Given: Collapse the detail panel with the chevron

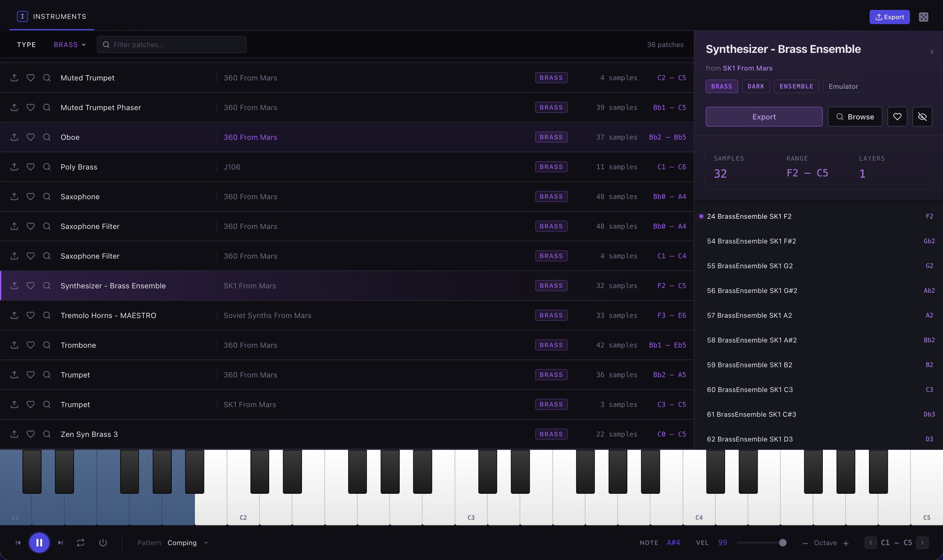Looking at the screenshot, I should (x=932, y=52).
